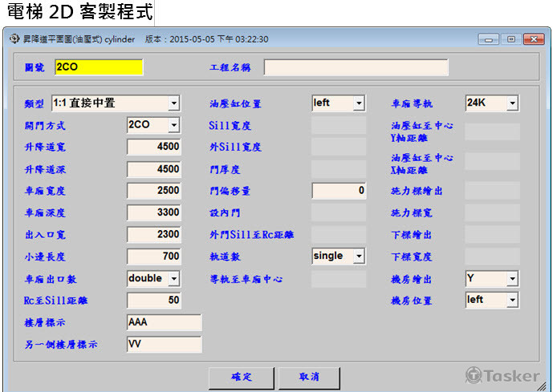Screen dimensions: 553x392
Task: Open the 軌道數 dropdown showing single
Action: click(x=339, y=256)
